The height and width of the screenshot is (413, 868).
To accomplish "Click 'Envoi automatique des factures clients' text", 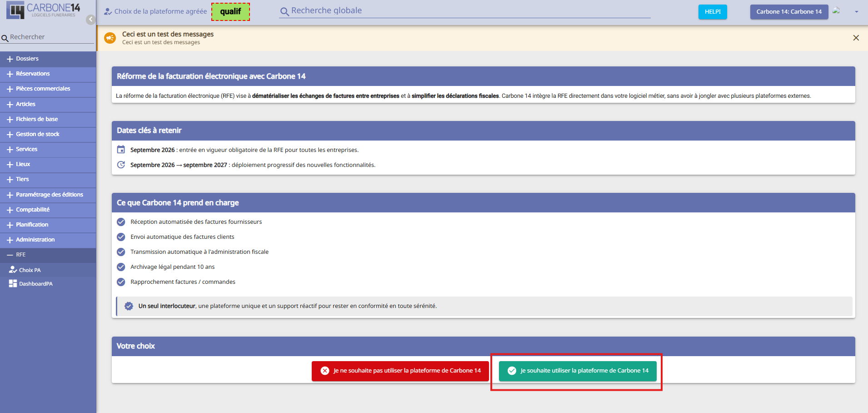I will pyautogui.click(x=182, y=237).
